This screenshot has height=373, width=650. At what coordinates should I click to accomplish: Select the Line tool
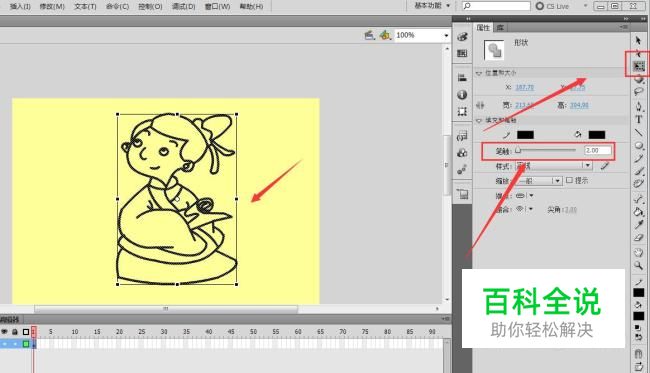coord(638,133)
